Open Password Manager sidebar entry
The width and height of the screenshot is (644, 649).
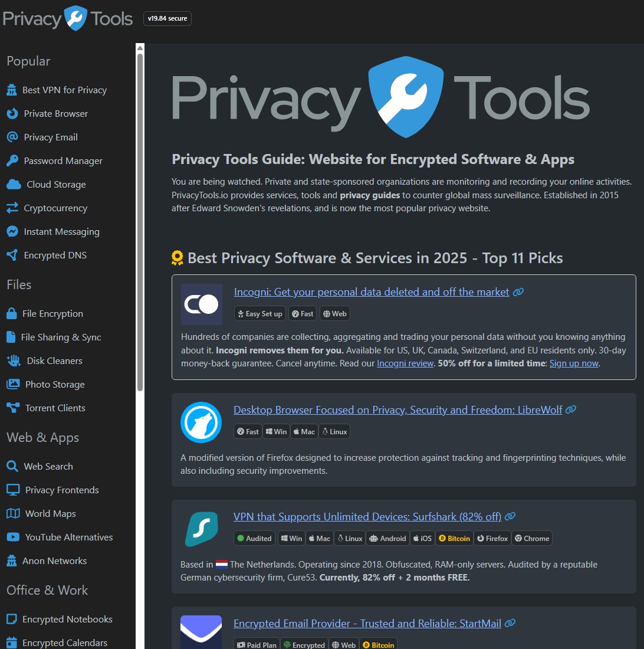coord(63,160)
